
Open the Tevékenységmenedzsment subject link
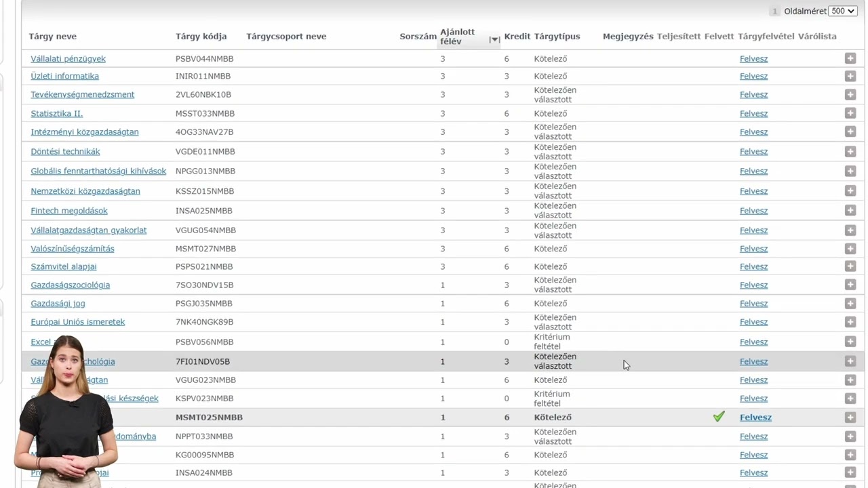[x=82, y=94]
